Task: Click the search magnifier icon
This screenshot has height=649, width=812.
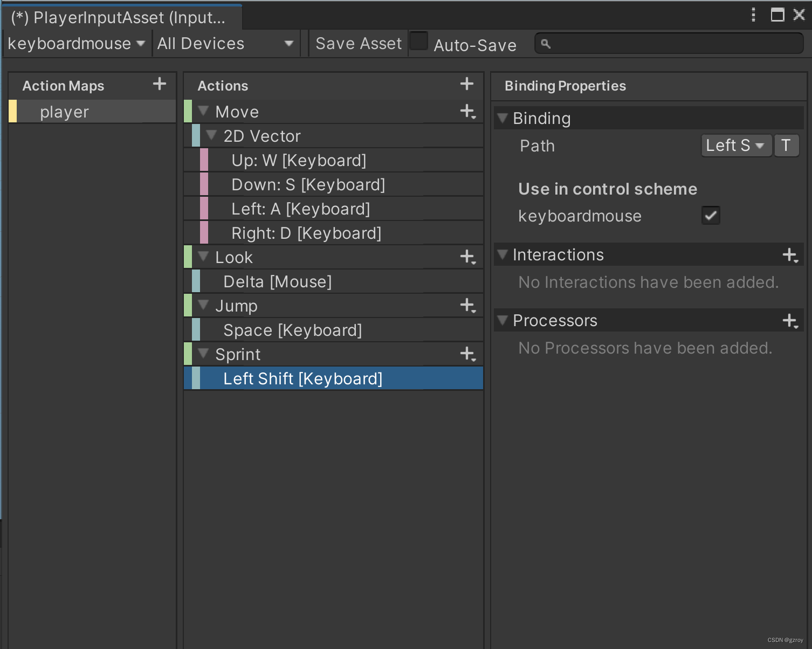Action: coord(546,44)
